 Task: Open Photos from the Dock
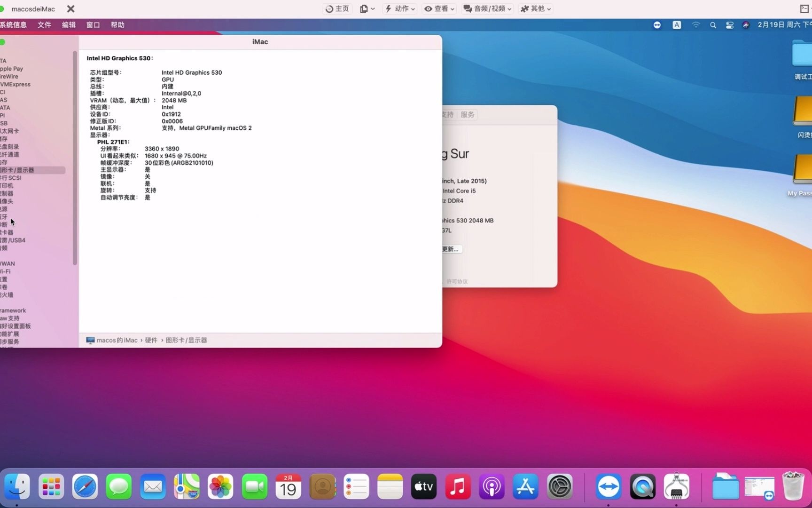pos(220,486)
